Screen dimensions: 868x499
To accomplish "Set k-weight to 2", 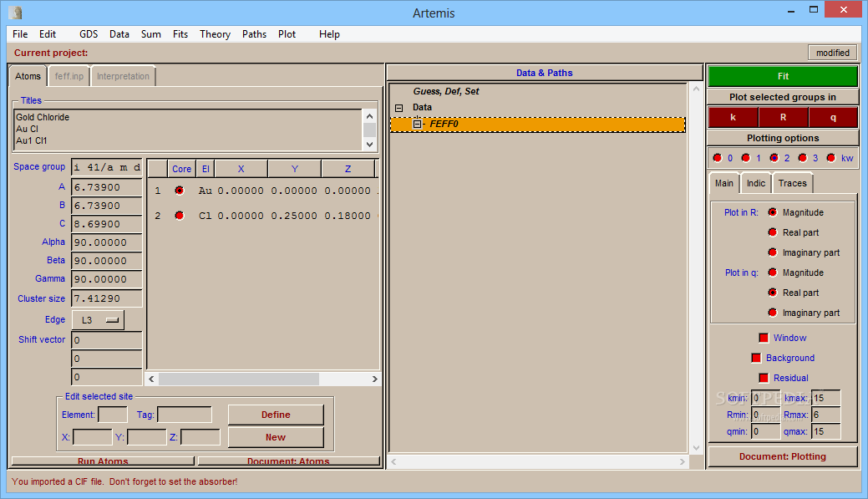I will [x=774, y=158].
